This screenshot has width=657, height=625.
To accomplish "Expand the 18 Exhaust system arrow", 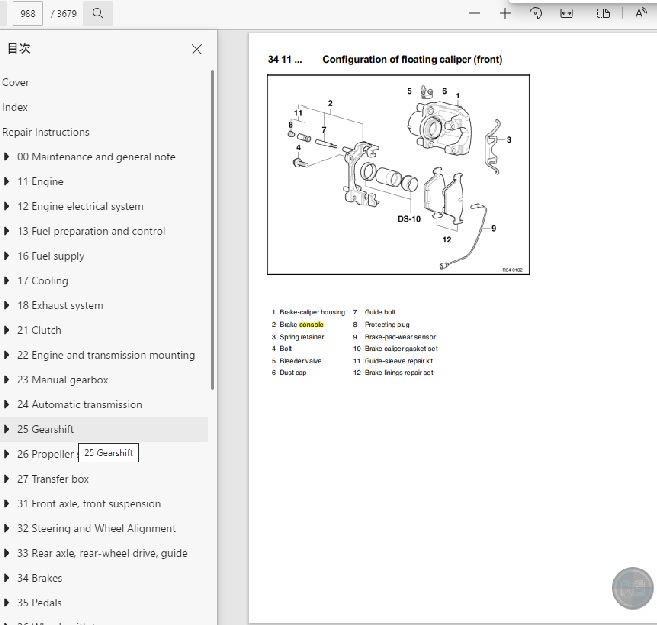I will tap(6, 305).
